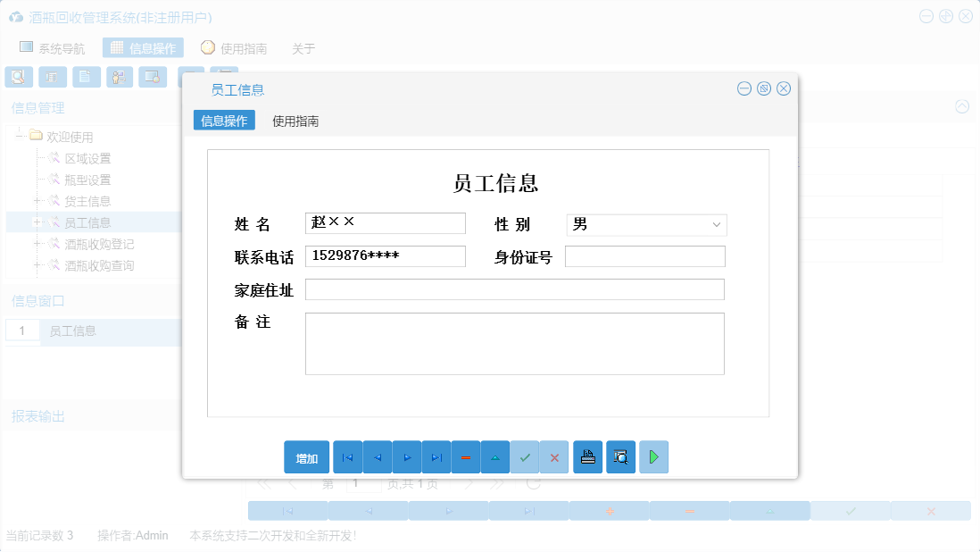Cancel edits with the red X icon
The width and height of the screenshot is (980, 552).
(554, 456)
